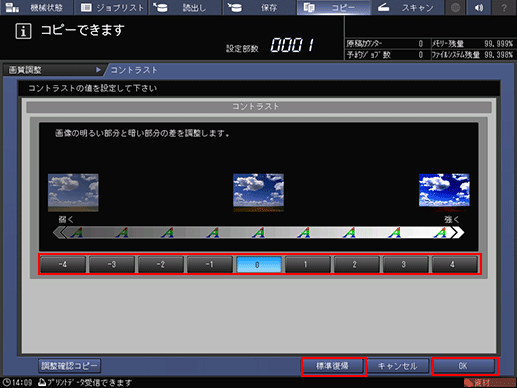Click the 弱く label
Screen dimensions: 517x388
(66, 220)
